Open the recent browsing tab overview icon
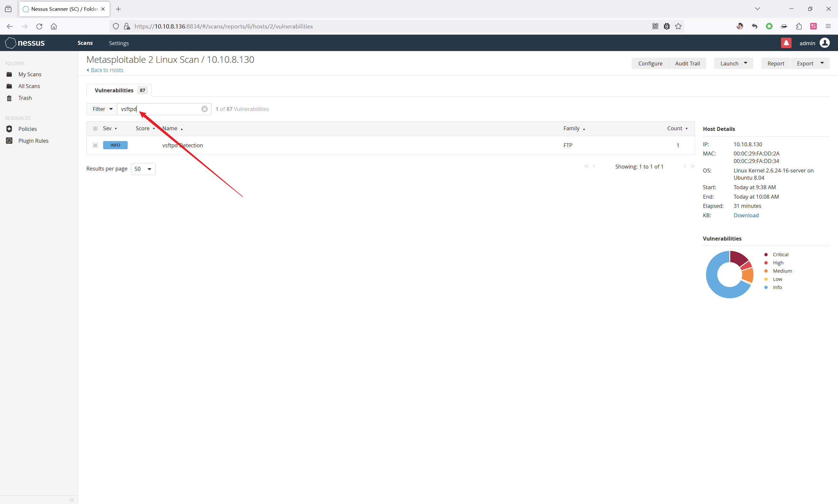 8,9
